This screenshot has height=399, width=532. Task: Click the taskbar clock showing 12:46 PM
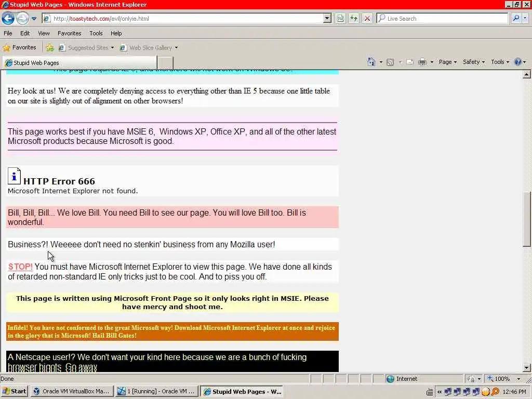point(514,392)
